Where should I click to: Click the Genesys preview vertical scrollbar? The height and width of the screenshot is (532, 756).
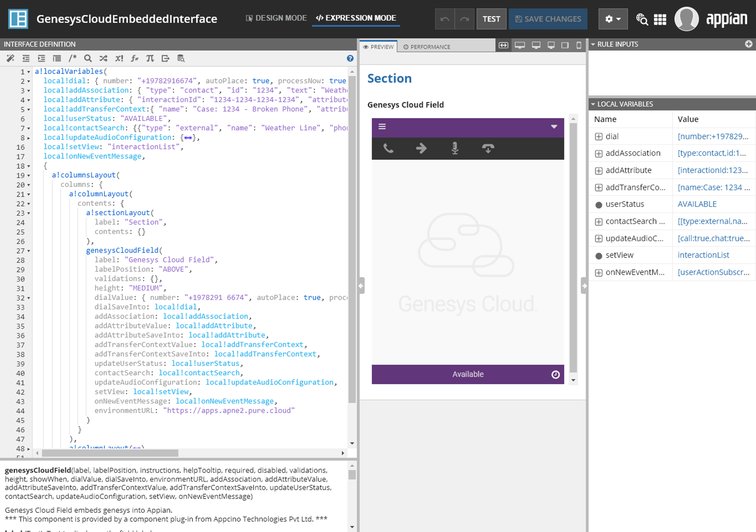[573, 248]
